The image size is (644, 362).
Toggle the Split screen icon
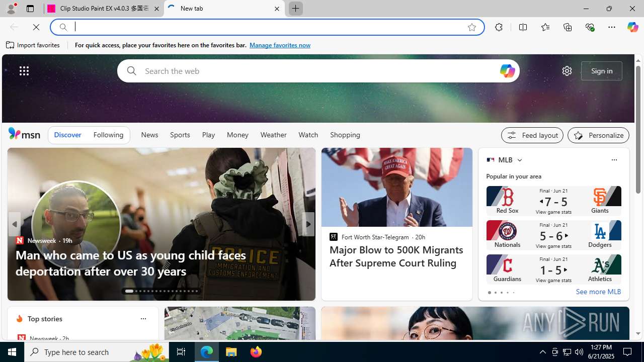pos(523,27)
